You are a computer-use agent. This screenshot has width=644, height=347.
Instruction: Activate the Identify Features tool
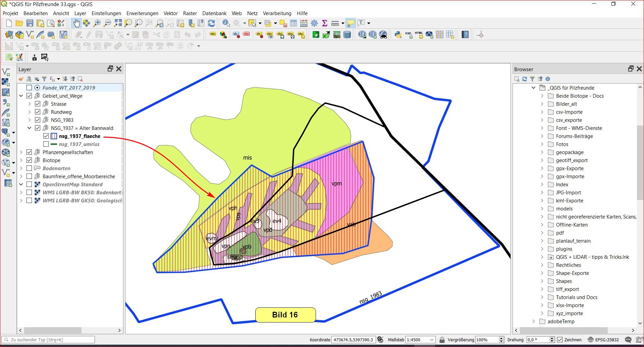tap(226, 23)
